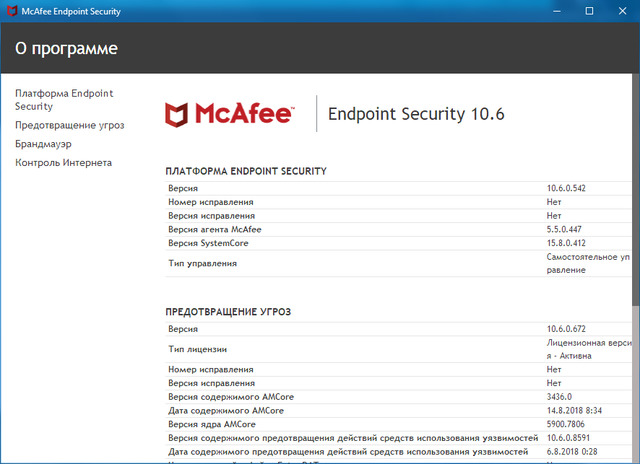Click the ПЛАТФОРМА ENDPOINT SECURITY section heading
Image resolution: width=640 pixels, height=464 pixels.
click(246, 171)
